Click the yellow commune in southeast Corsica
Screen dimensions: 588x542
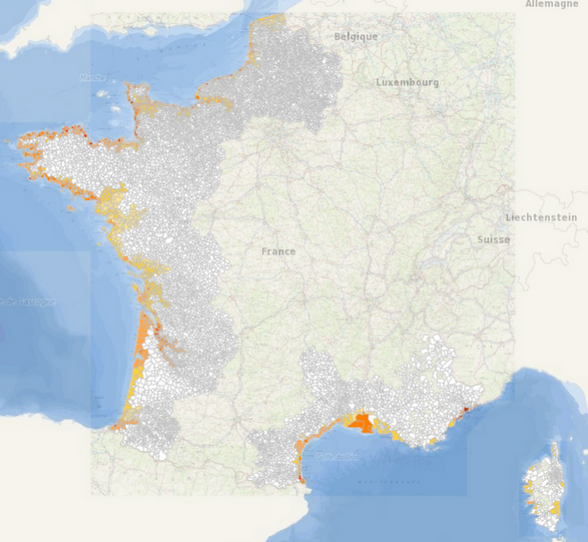(556, 508)
